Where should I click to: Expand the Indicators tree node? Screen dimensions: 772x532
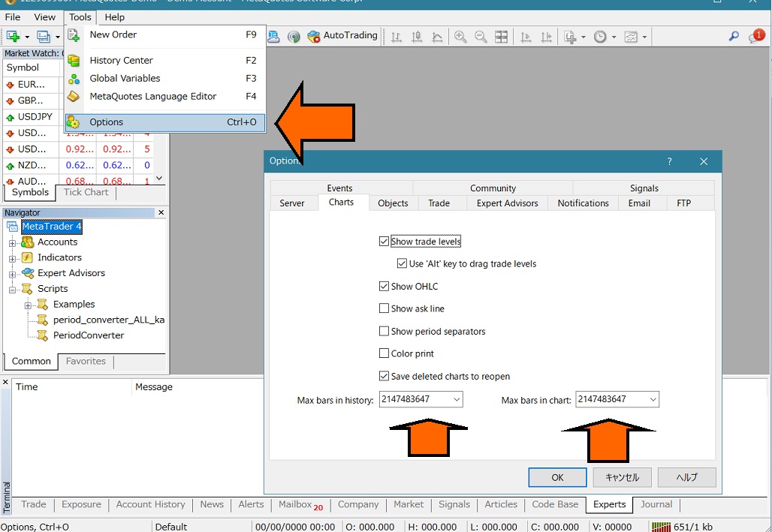coord(12,258)
